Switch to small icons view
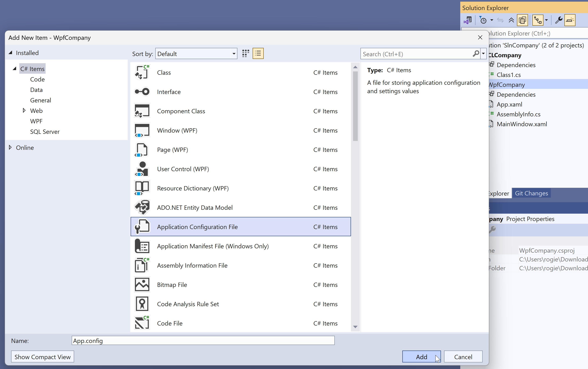Viewport: 588px width, 369px height. click(x=245, y=53)
